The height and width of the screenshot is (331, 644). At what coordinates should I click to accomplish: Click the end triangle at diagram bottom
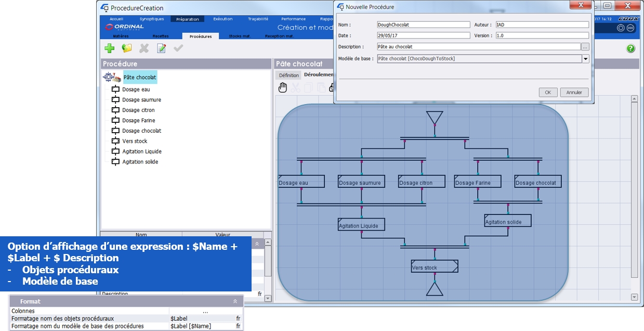(435, 289)
